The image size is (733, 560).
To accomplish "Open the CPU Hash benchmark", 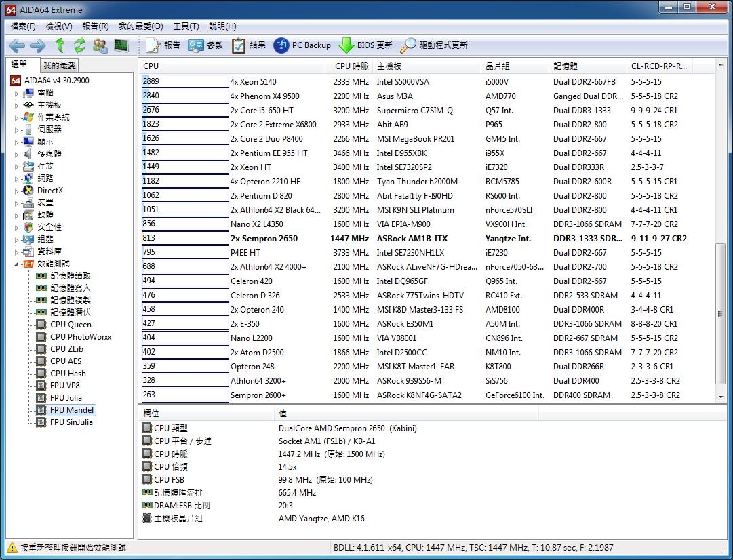I will point(68,374).
